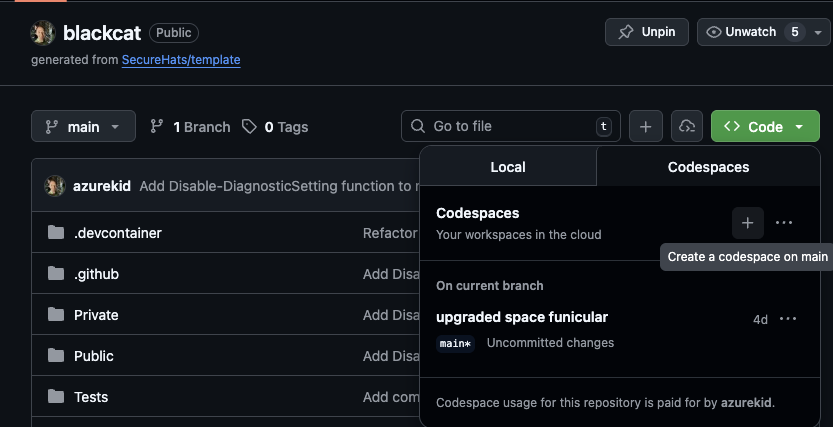Viewport: 833px width, 427px height.
Task: Open Codespaces options three-dot menu
Action: pos(784,223)
